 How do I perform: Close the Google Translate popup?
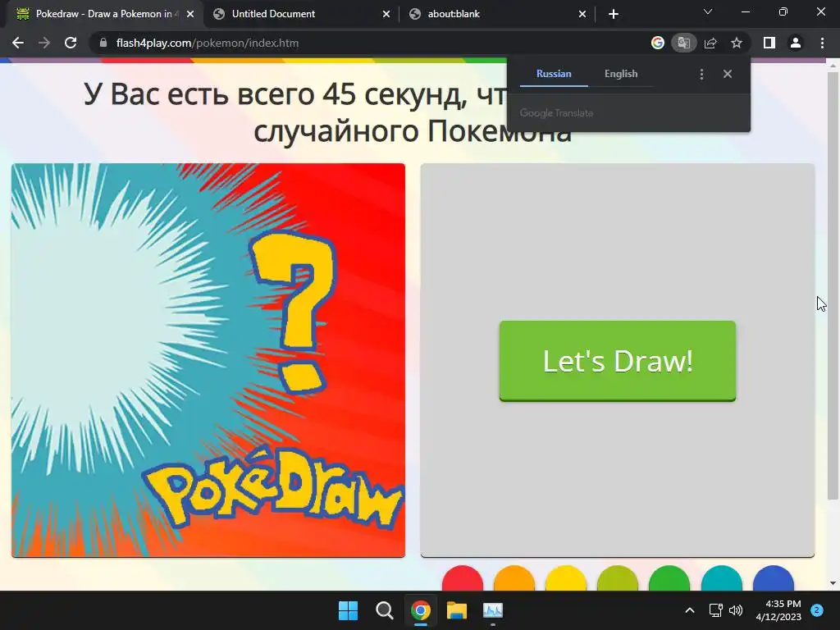(x=728, y=74)
